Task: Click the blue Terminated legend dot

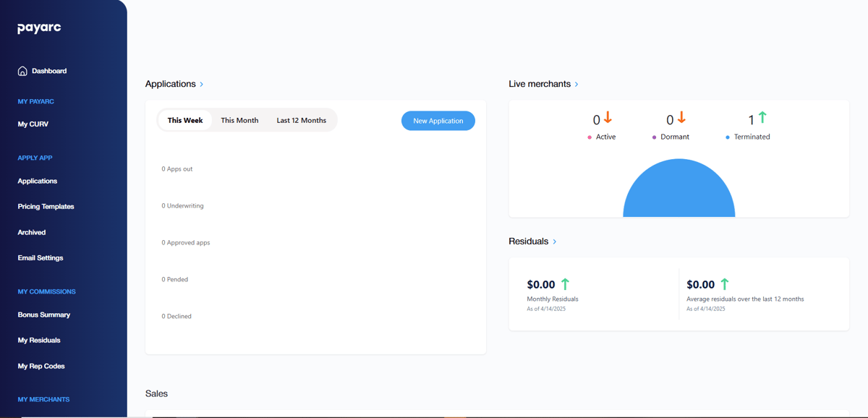Action: [x=728, y=137]
